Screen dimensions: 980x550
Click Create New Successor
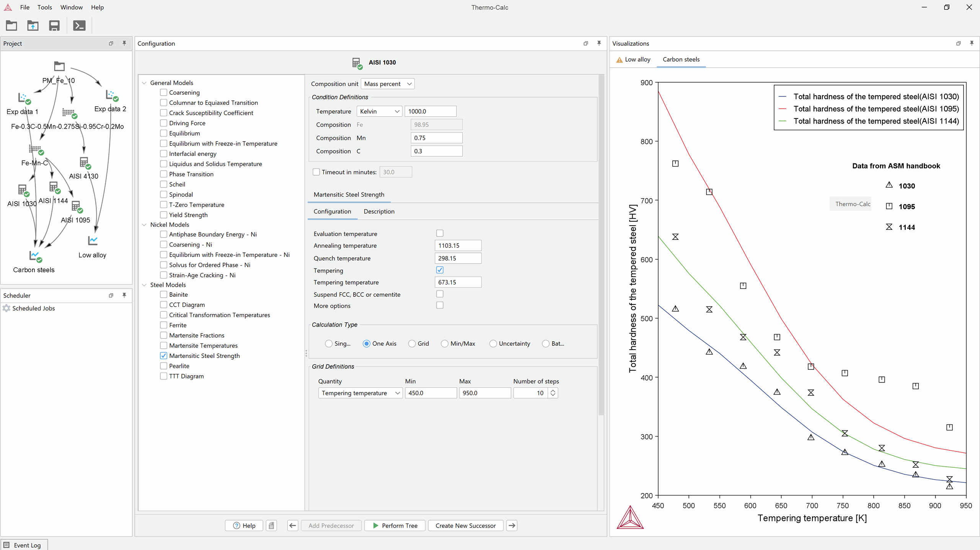click(465, 525)
